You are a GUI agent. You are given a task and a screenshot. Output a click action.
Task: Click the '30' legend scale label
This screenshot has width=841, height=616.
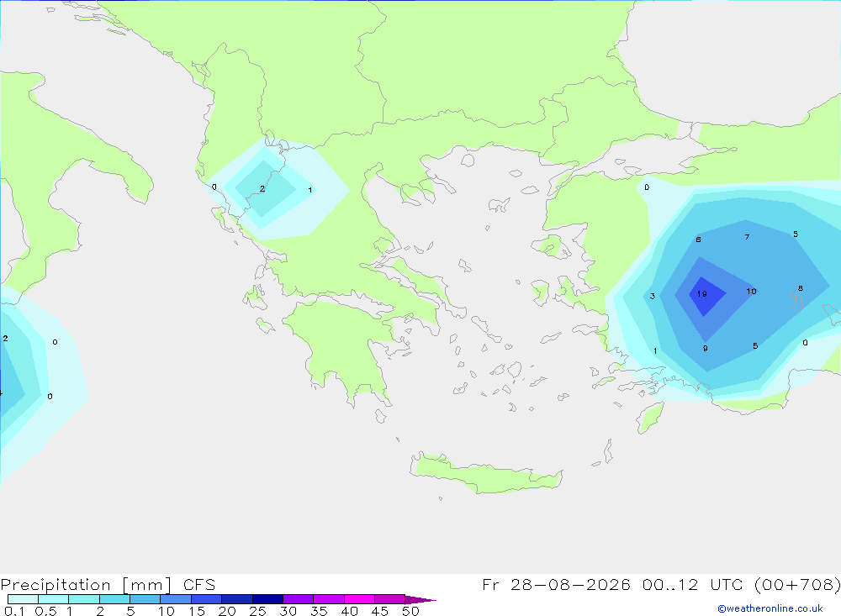pos(288,611)
